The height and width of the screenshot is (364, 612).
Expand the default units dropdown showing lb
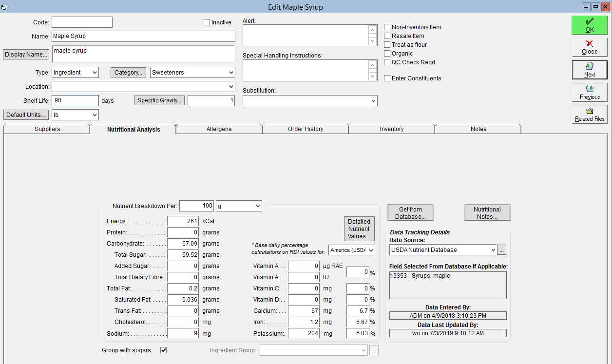click(x=75, y=115)
